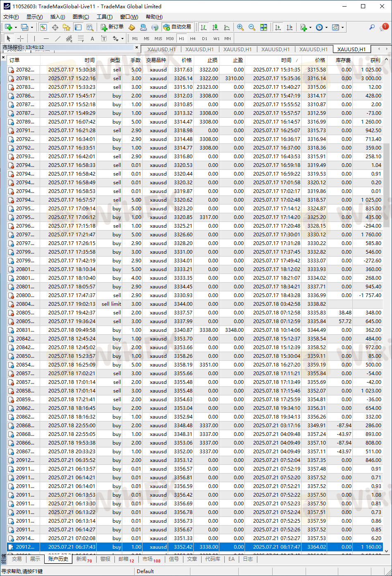Viewport: 392px width, 576px height.
Task: Select the crosshair tool
Action: pyautogui.click(x=20, y=38)
